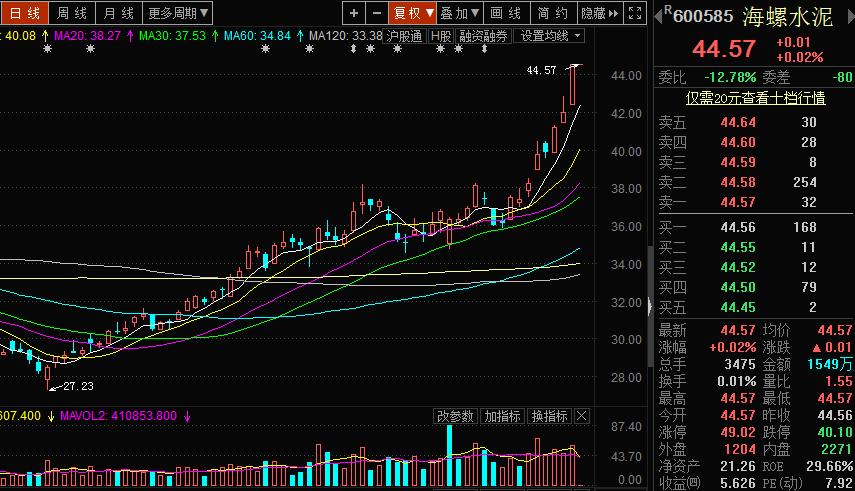855x491 pixels.
Task: Click the 沪股通 tag
Action: 405,35
